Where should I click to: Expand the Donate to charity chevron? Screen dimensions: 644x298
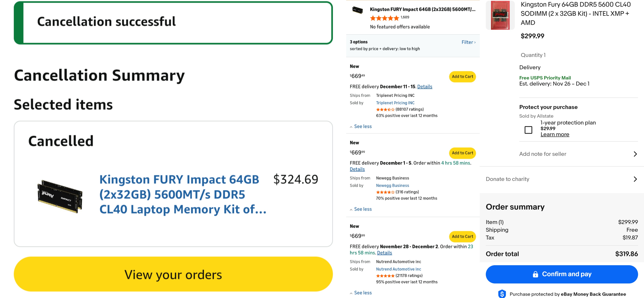pyautogui.click(x=635, y=179)
